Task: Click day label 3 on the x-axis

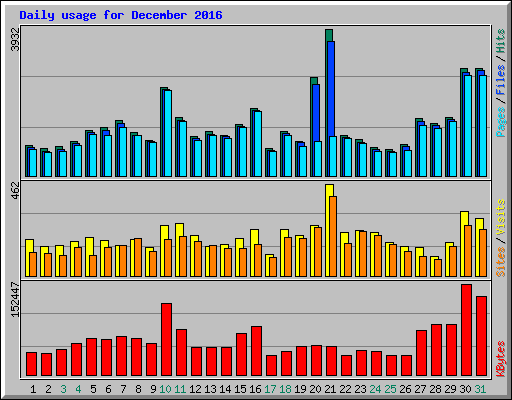Action: [x=63, y=389]
